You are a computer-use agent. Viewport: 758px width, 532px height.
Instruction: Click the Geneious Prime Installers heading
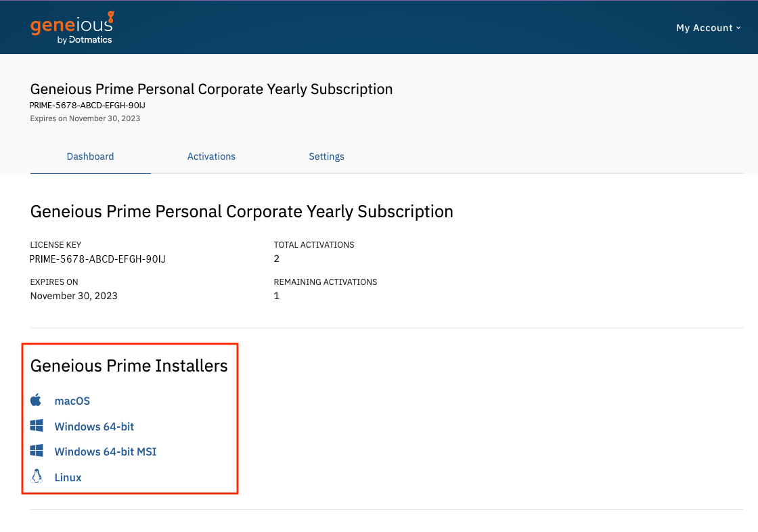129,366
